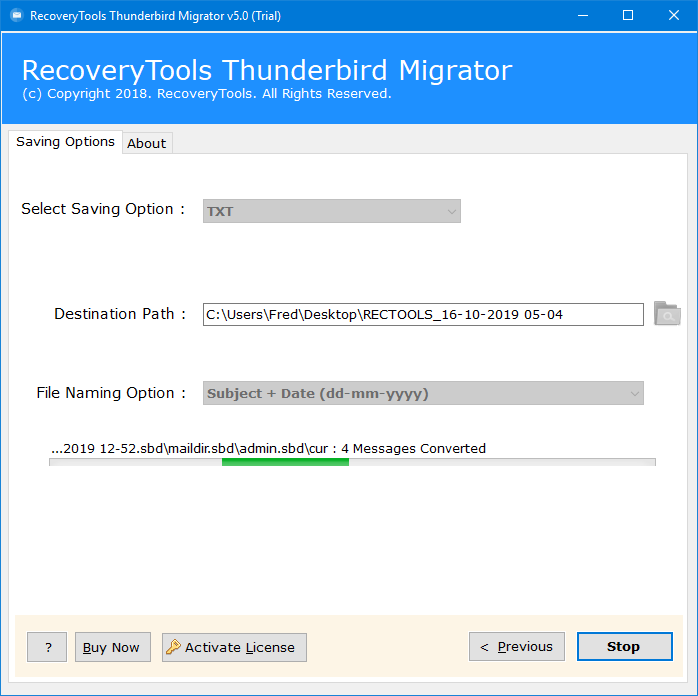Click the 'Select Saving Option :' label
The image size is (698, 696).
click(x=103, y=209)
